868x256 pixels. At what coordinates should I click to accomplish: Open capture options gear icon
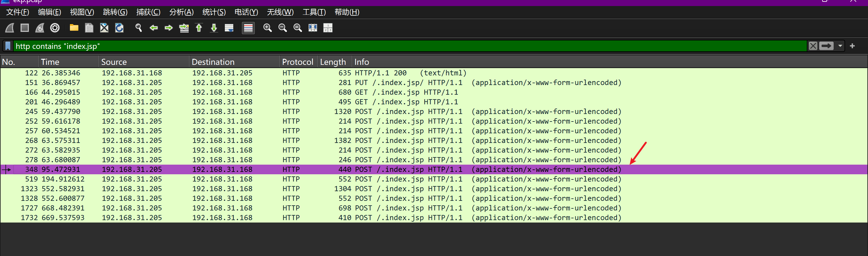coord(55,28)
